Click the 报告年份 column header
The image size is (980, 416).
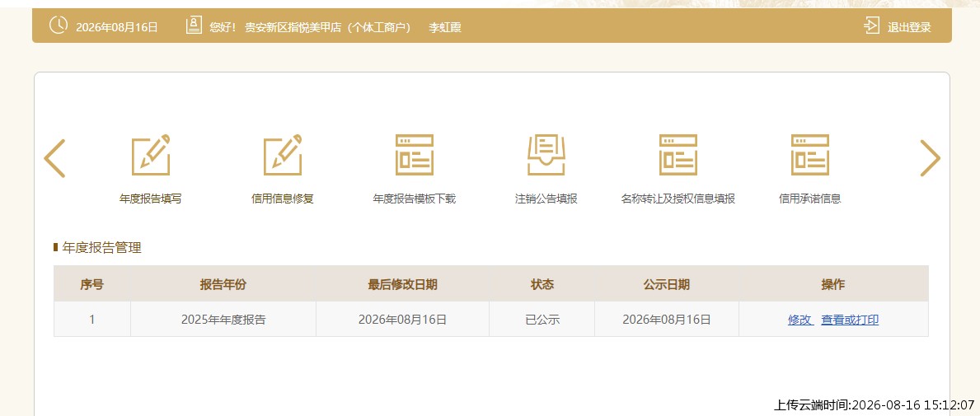[223, 284]
